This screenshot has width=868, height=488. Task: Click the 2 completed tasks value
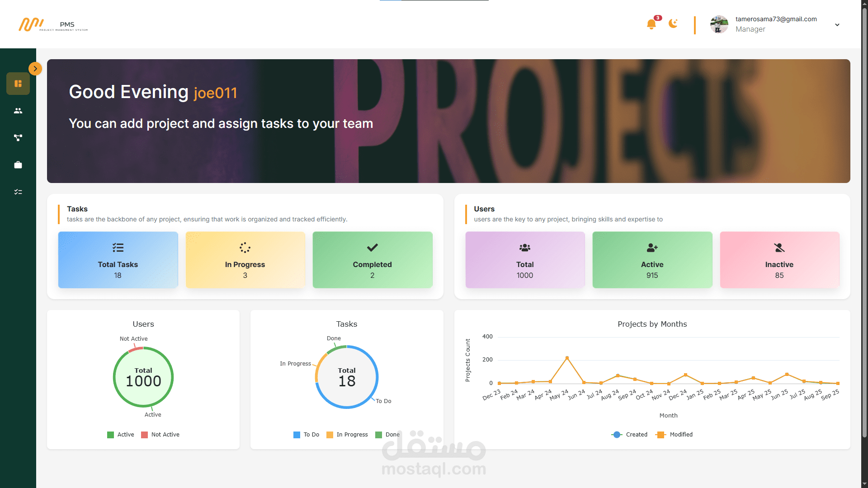click(373, 275)
